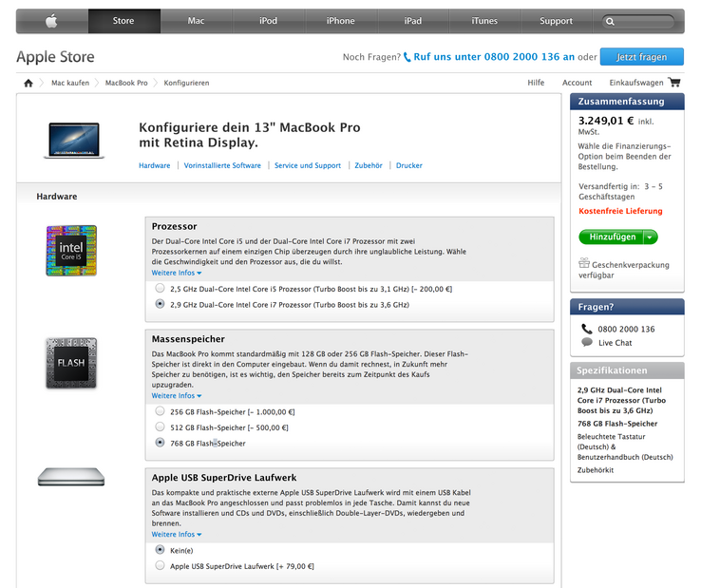701x588 pixels.
Task: Jump to Drucker link
Action: tap(409, 165)
